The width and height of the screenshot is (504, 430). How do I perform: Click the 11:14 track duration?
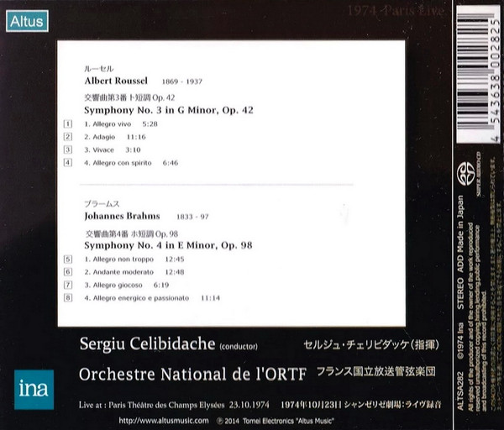[x=211, y=298]
